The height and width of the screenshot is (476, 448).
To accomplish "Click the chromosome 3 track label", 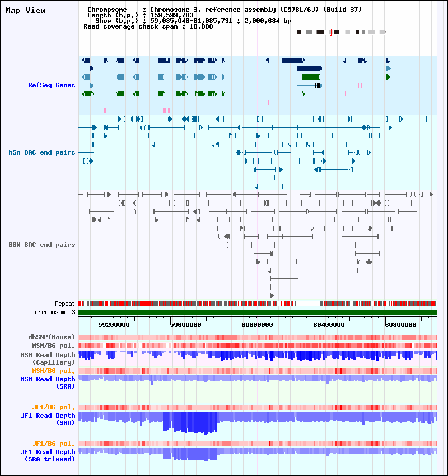I will [x=55, y=312].
